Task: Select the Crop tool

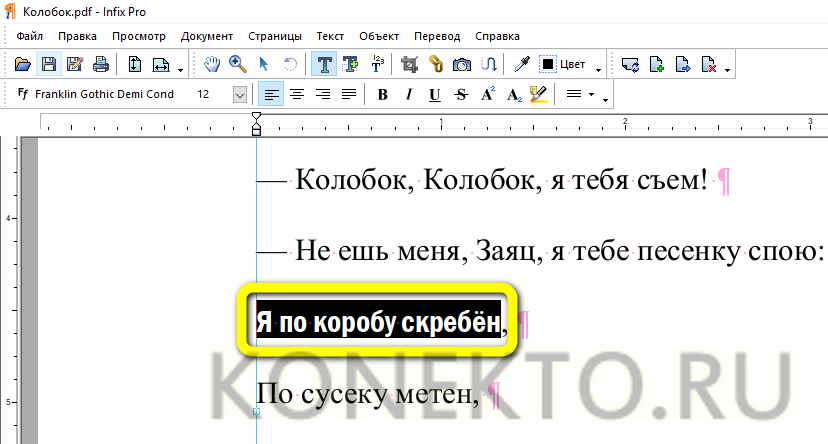Action: pos(408,65)
